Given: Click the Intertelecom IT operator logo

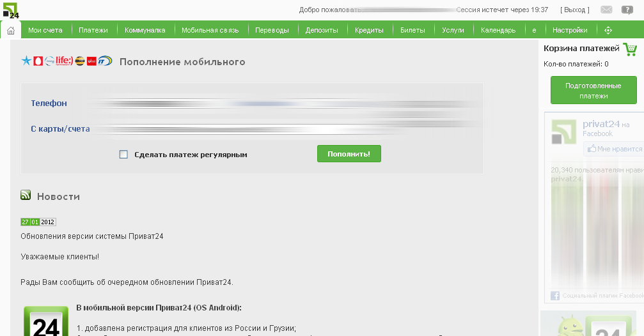Looking at the screenshot, I should click(x=105, y=61).
